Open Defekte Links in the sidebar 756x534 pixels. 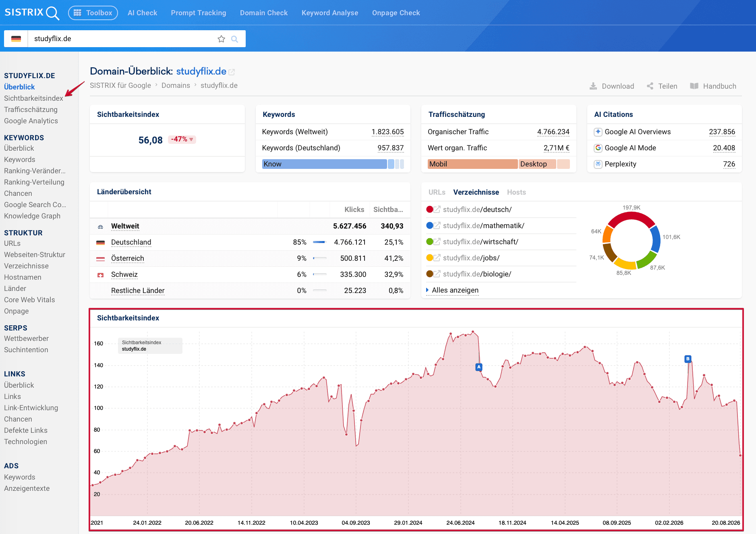26,430
